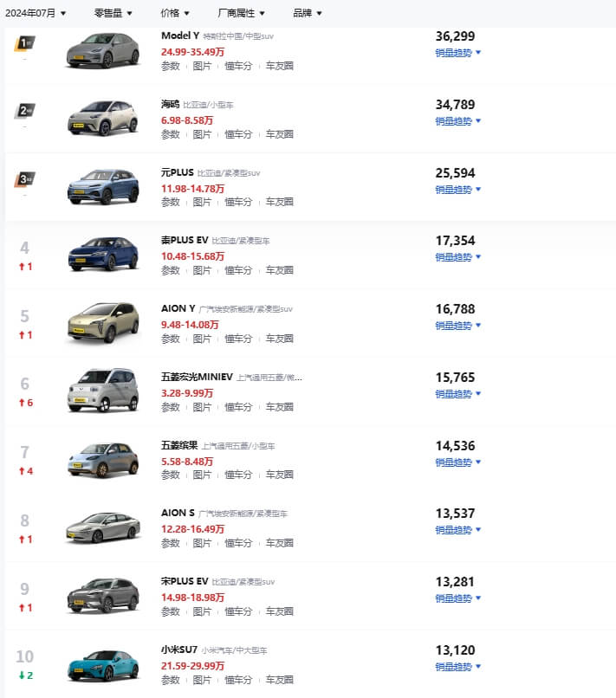616x698 pixels.
Task: Expand 销量趋势 for Model Y
Action: coord(457,52)
